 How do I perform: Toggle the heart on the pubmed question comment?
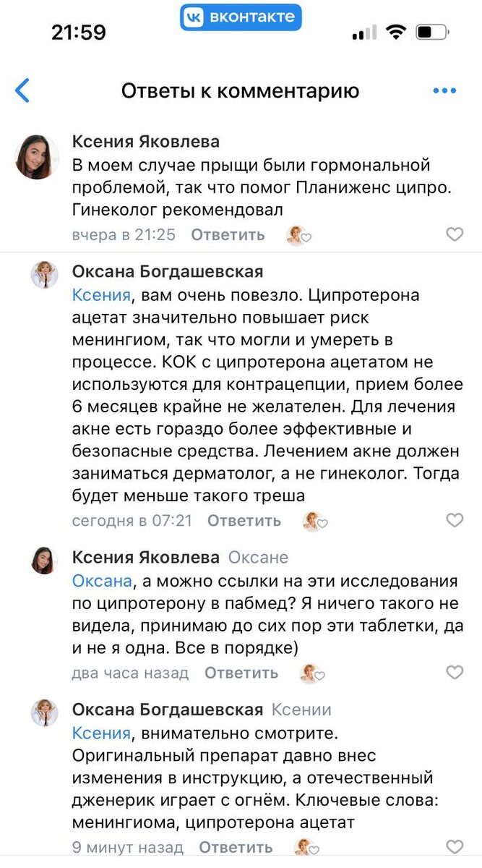[455, 673]
